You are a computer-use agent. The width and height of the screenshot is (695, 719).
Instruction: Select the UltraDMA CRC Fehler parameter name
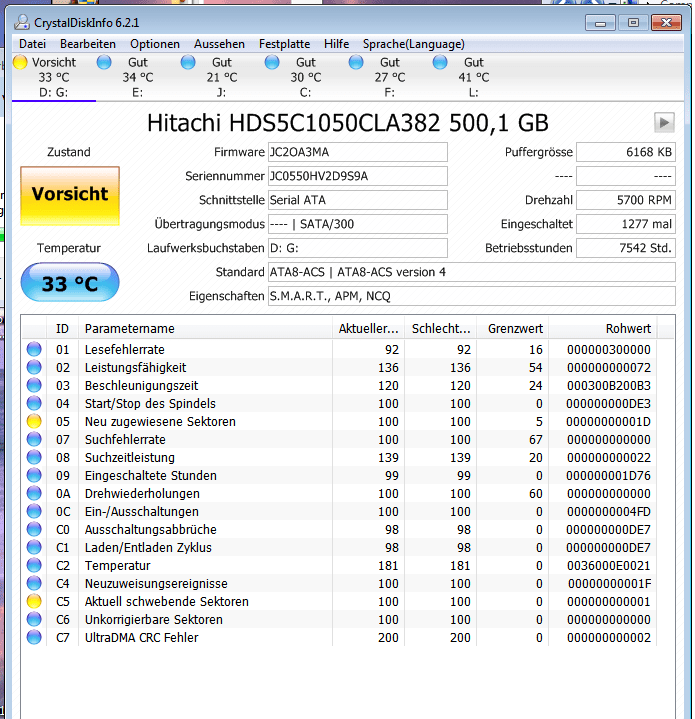tap(142, 637)
